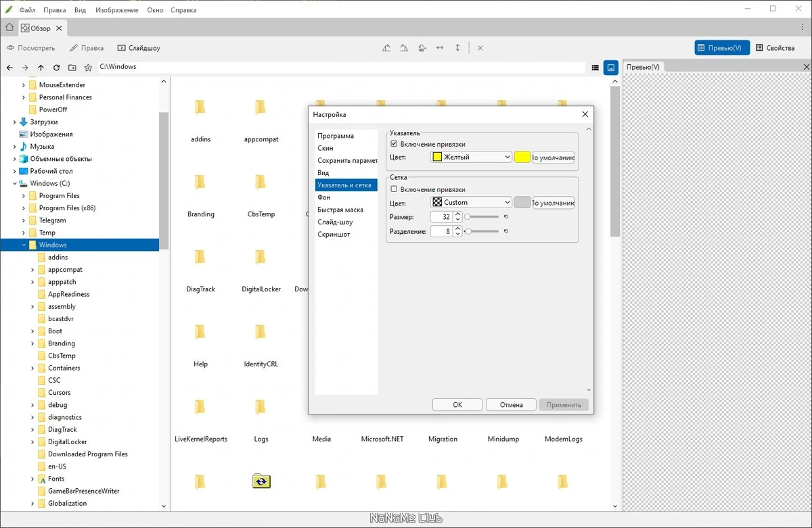This screenshot has height=528, width=812.
Task: Open the Custom grid color dropdown
Action: click(471, 202)
